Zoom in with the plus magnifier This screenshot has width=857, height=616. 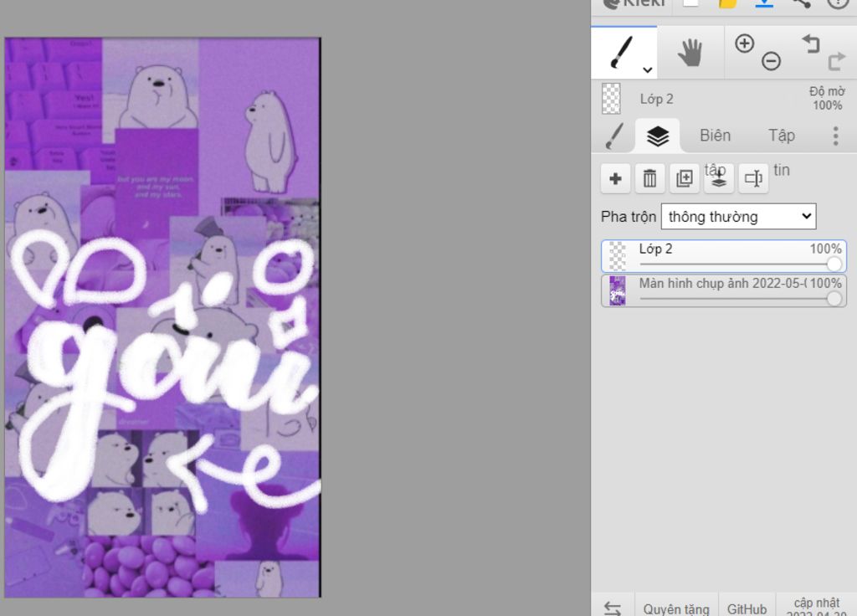[744, 44]
